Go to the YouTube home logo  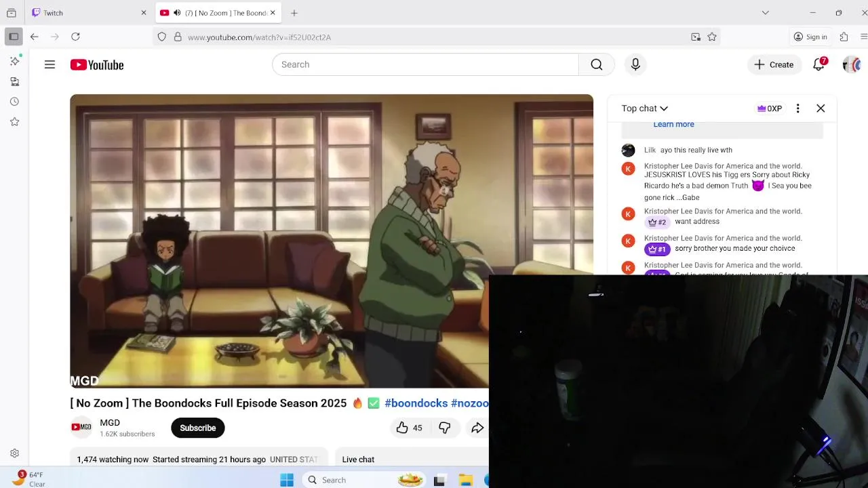[x=97, y=65]
